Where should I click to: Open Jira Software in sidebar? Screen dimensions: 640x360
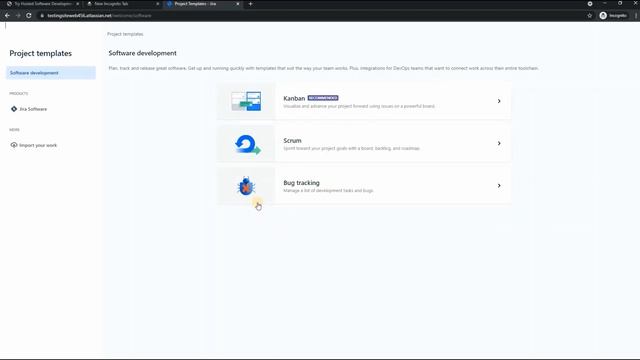33,109
